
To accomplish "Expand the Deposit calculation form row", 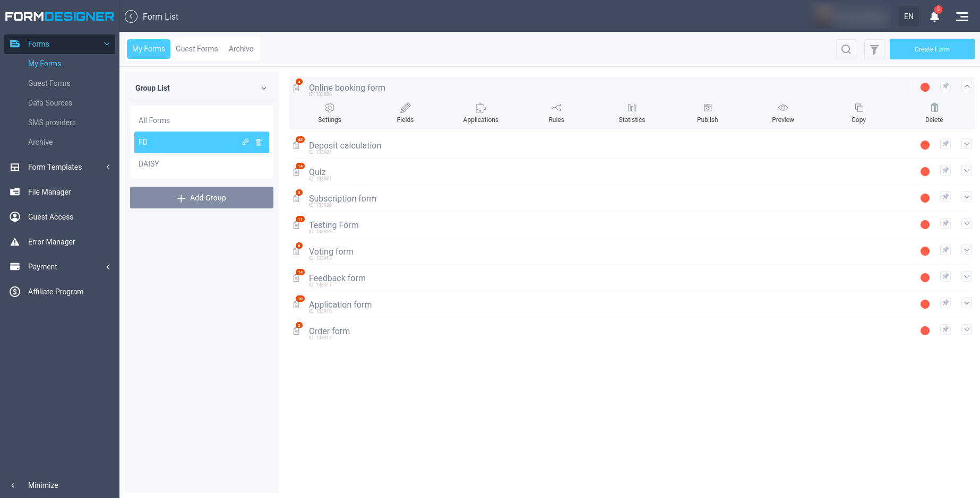I will click(967, 144).
